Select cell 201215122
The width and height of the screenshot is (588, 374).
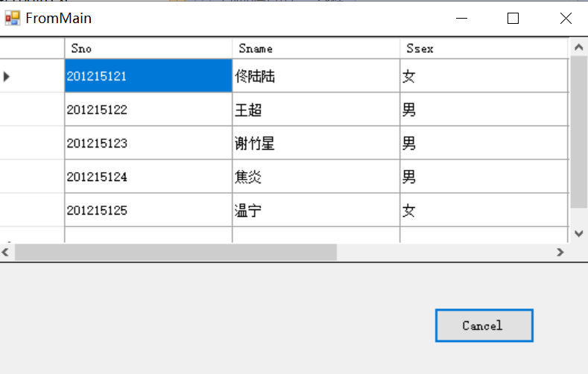148,110
